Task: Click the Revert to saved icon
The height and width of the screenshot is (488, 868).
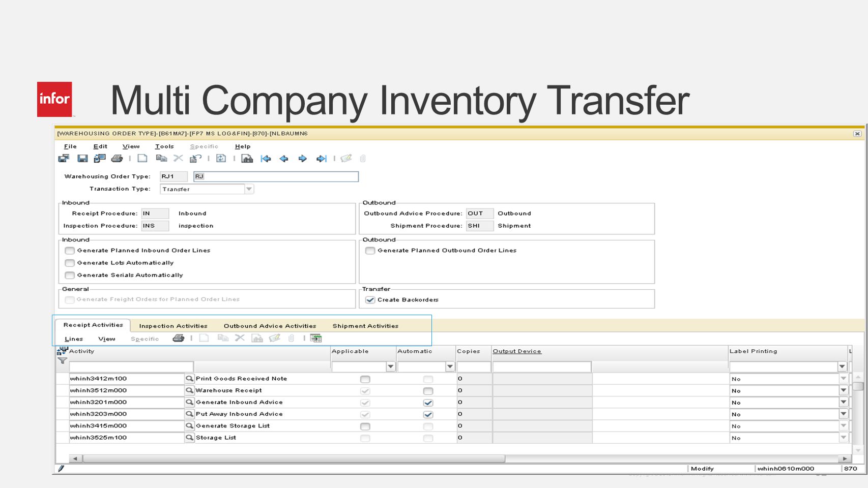Action: 195,159
